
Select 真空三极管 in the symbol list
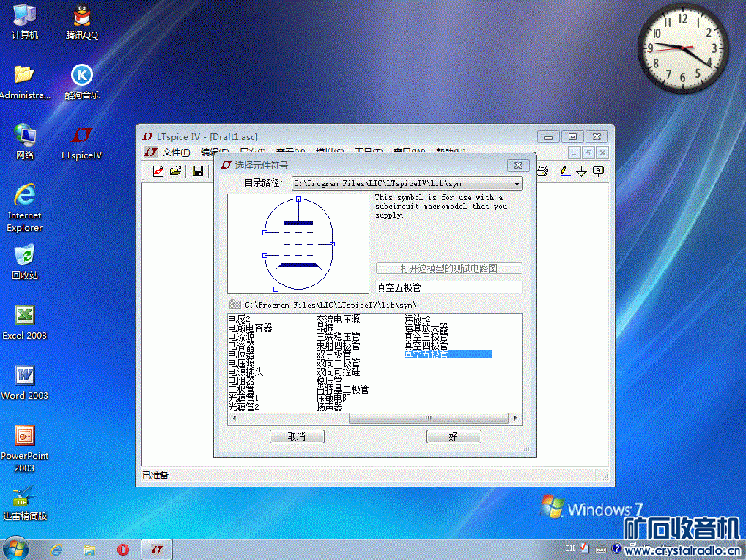[x=426, y=336]
